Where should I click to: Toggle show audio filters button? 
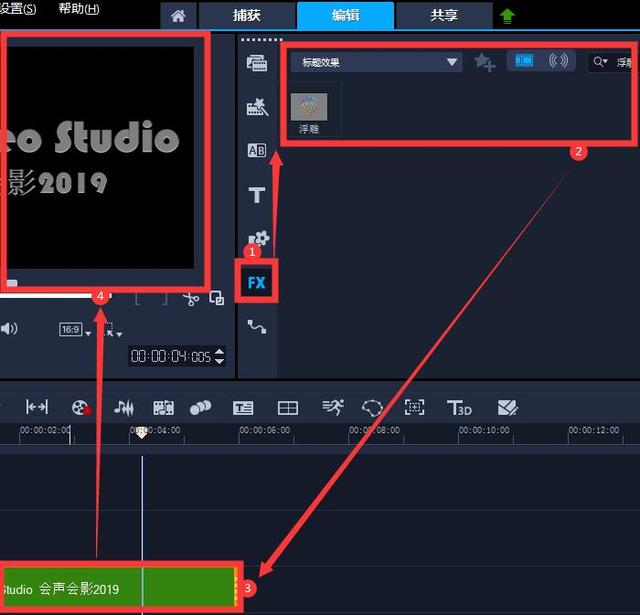point(558,61)
